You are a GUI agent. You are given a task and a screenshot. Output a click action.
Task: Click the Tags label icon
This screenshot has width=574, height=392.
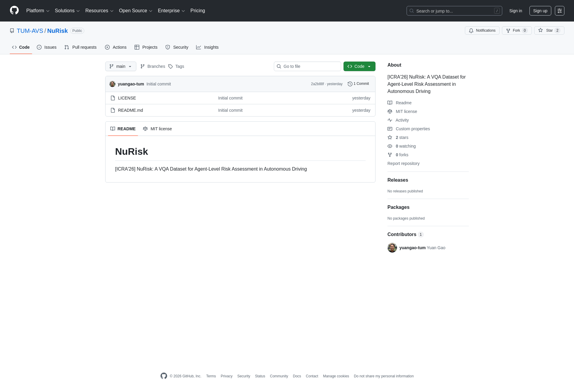point(170,66)
